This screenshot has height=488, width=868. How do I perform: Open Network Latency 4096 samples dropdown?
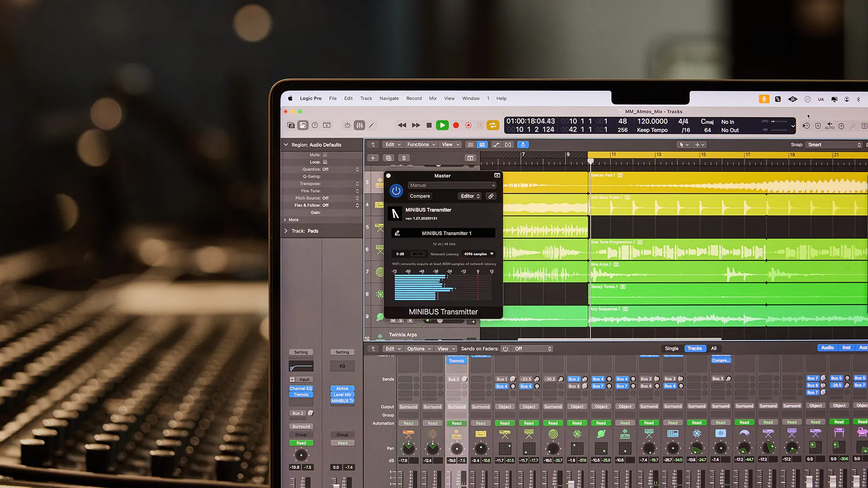[x=479, y=254]
